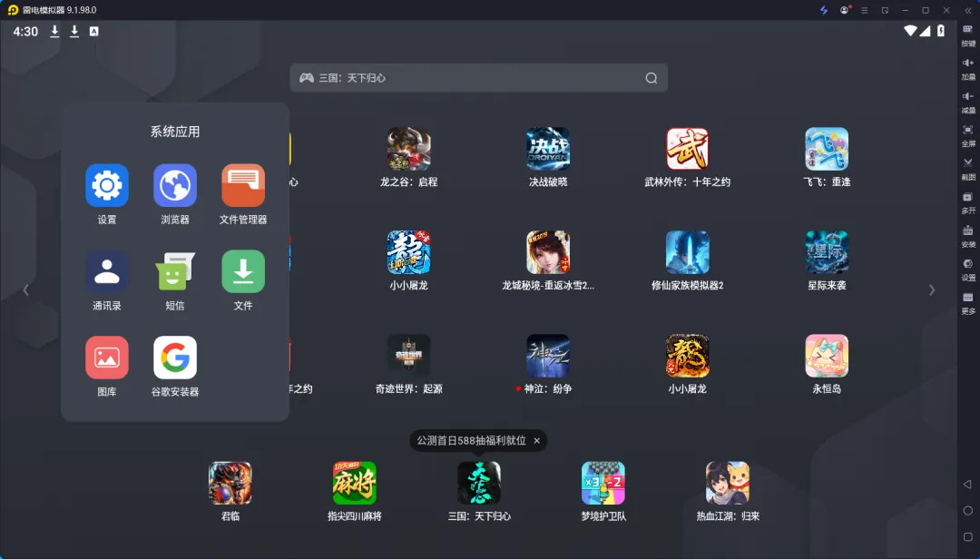This screenshot has height=559, width=980.
Task: Launch 三国：天下归心 from the dock
Action: click(x=479, y=484)
